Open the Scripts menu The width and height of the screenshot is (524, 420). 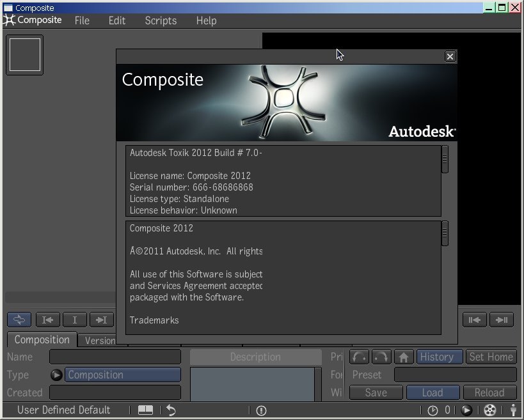pos(161,20)
